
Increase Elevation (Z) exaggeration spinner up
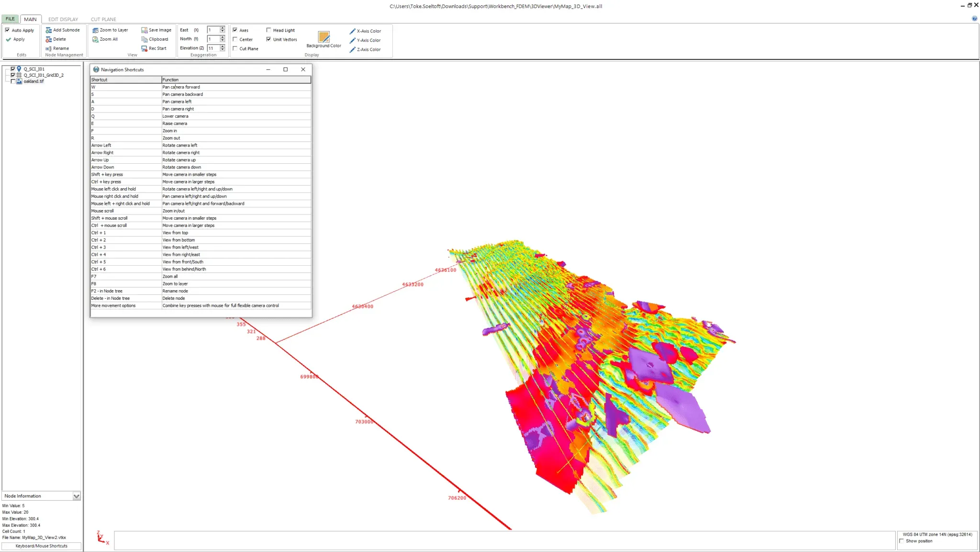point(223,46)
